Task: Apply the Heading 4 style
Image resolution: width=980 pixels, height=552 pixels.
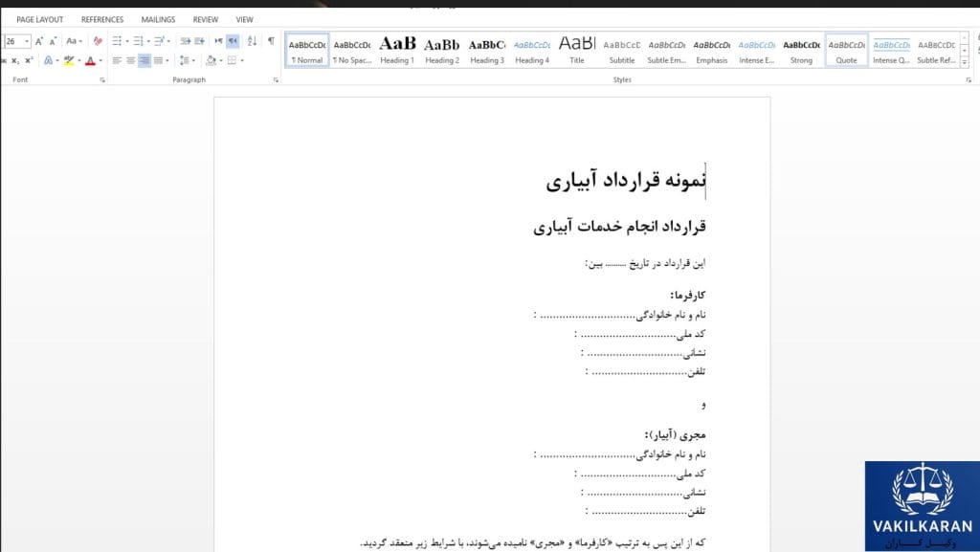Action: (532, 51)
